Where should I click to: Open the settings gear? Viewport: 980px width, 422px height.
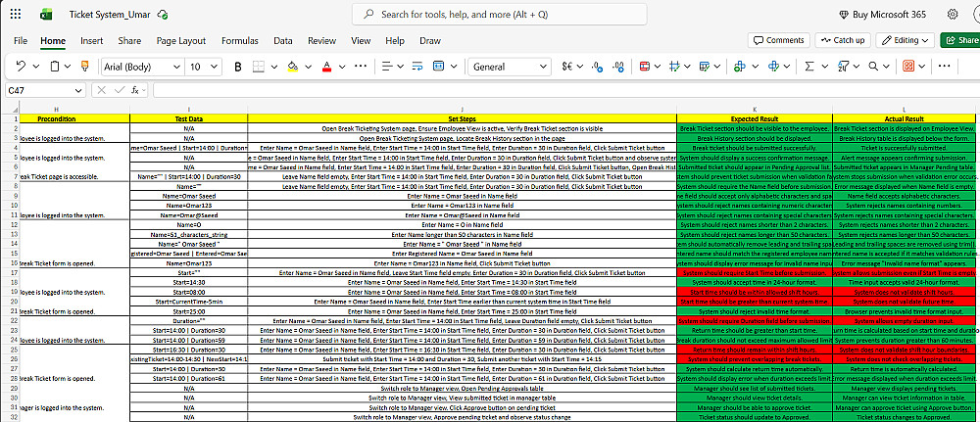coord(953,14)
